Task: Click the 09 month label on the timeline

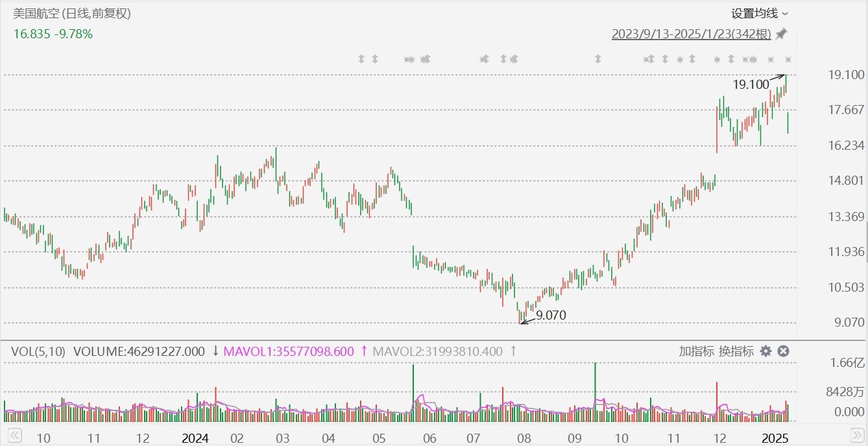Action: 573,438
